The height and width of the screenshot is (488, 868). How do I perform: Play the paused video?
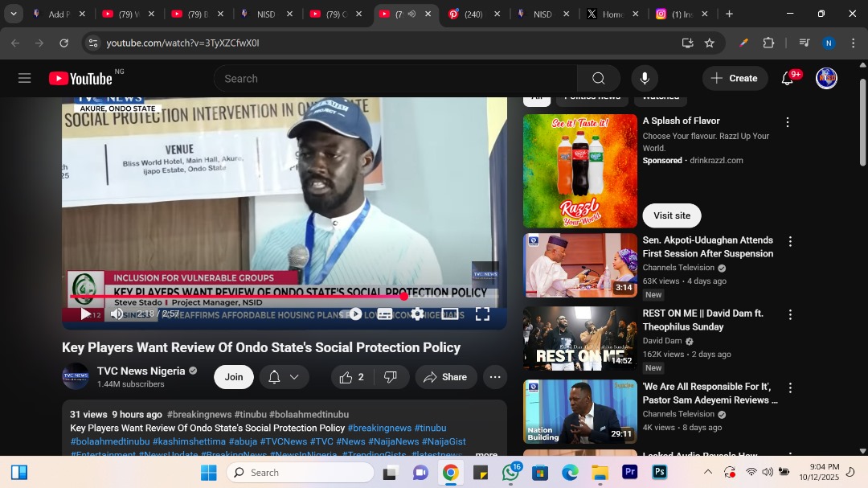click(85, 314)
